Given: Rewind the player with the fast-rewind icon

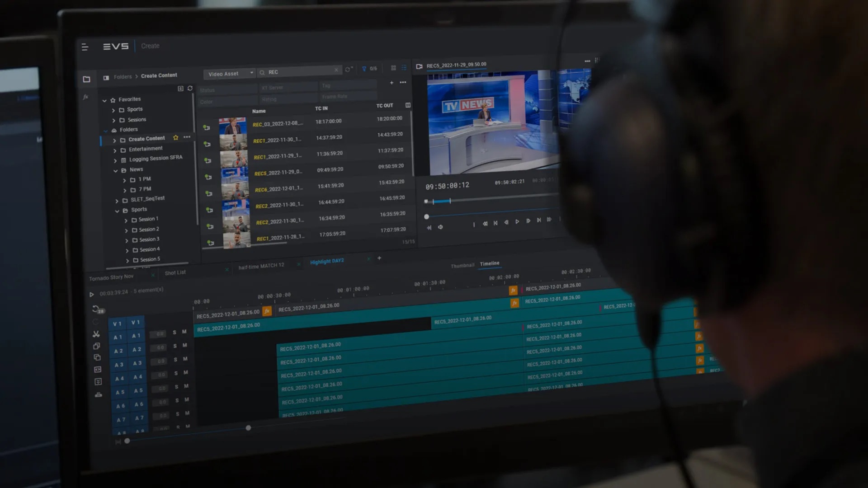Looking at the screenshot, I should point(485,224).
